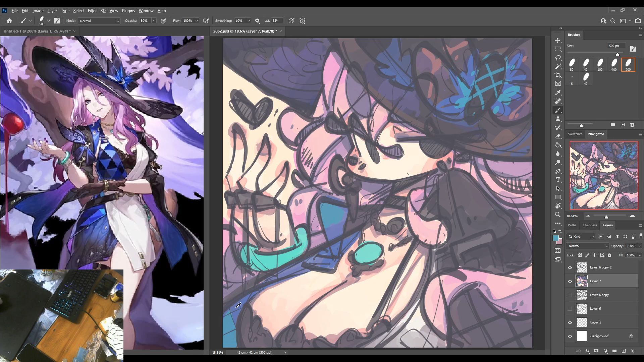644x362 pixels.
Task: Select the Lasso tool
Action: (558, 58)
